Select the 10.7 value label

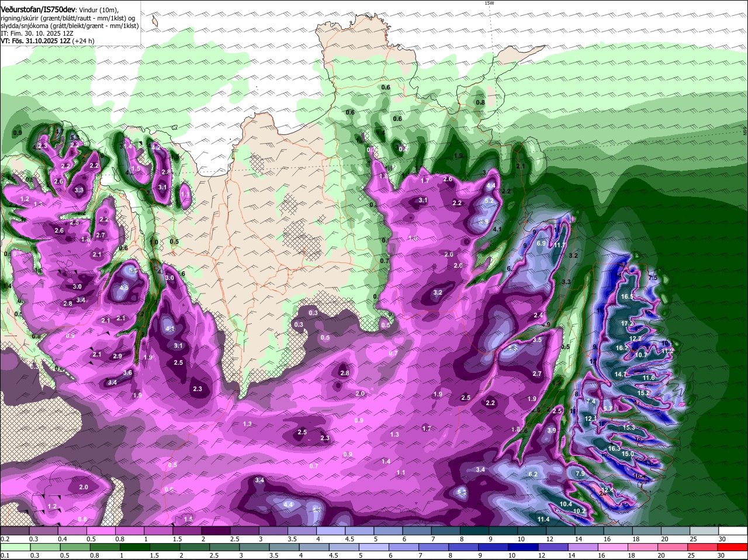[x=642, y=355]
